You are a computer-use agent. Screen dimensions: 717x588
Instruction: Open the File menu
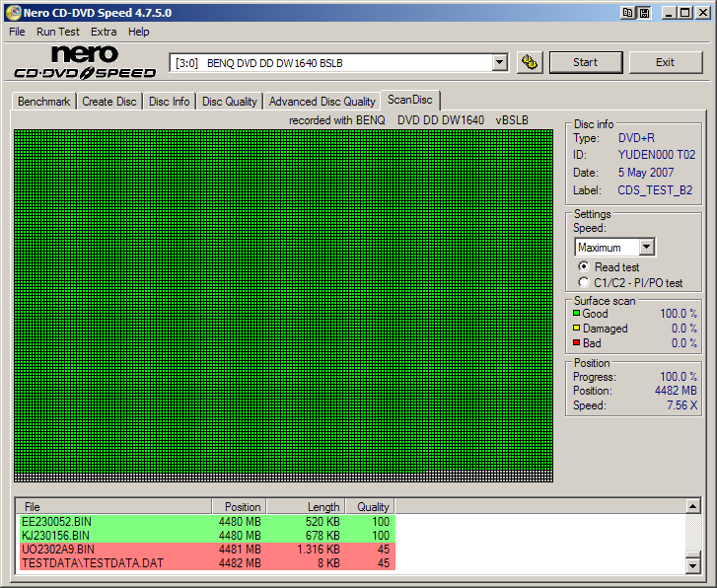pos(17,32)
